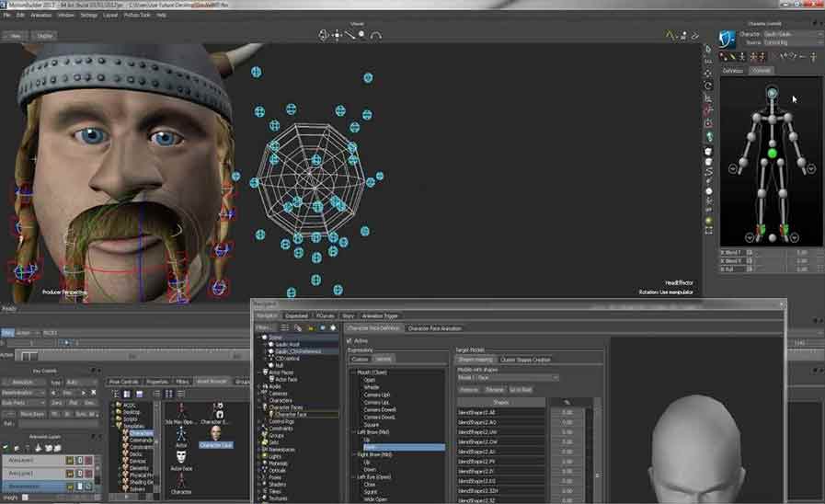Image resolution: width=825 pixels, height=504 pixels.
Task: Switch asset browser to large-icon grid view
Action: click(x=169, y=394)
